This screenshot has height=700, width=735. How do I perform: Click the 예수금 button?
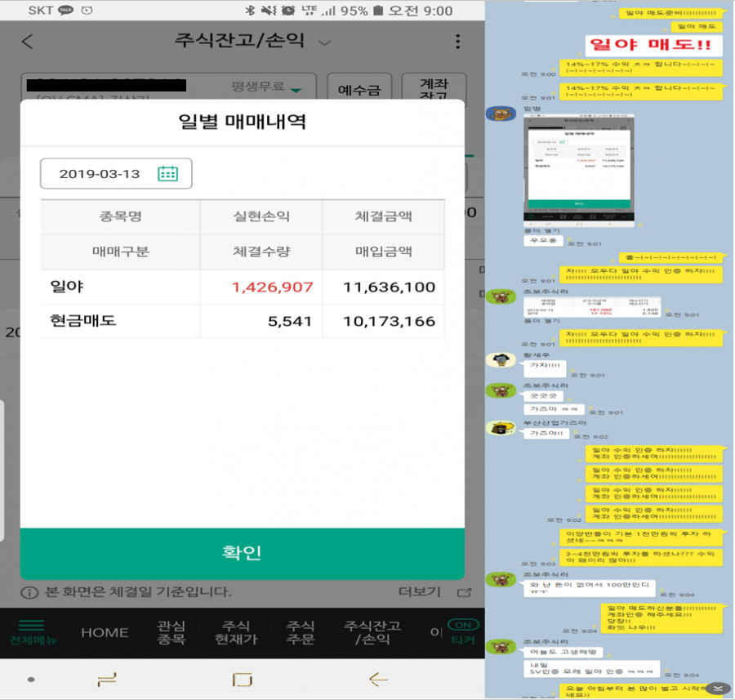pos(359,90)
